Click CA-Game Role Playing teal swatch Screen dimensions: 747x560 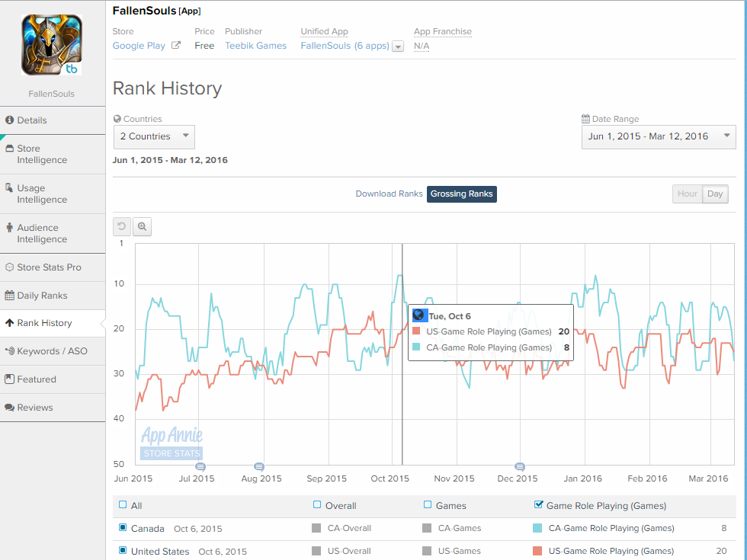[537, 528]
